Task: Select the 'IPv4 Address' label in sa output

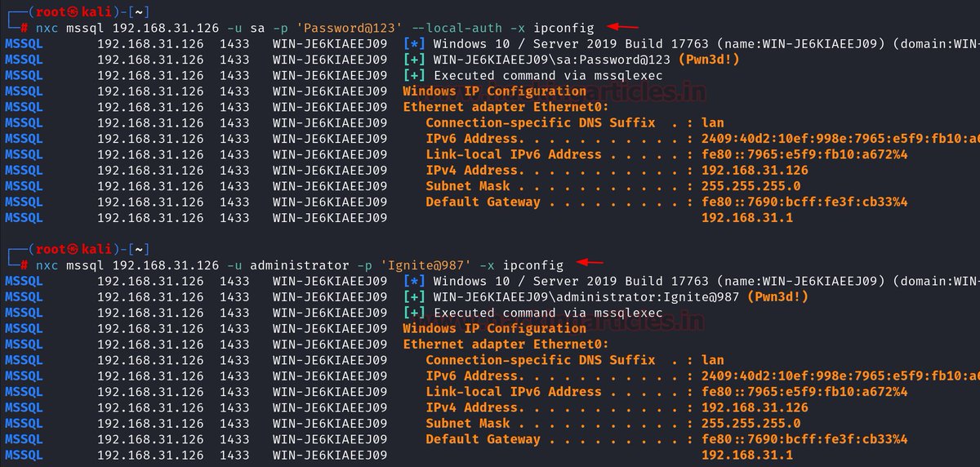Action: point(471,170)
